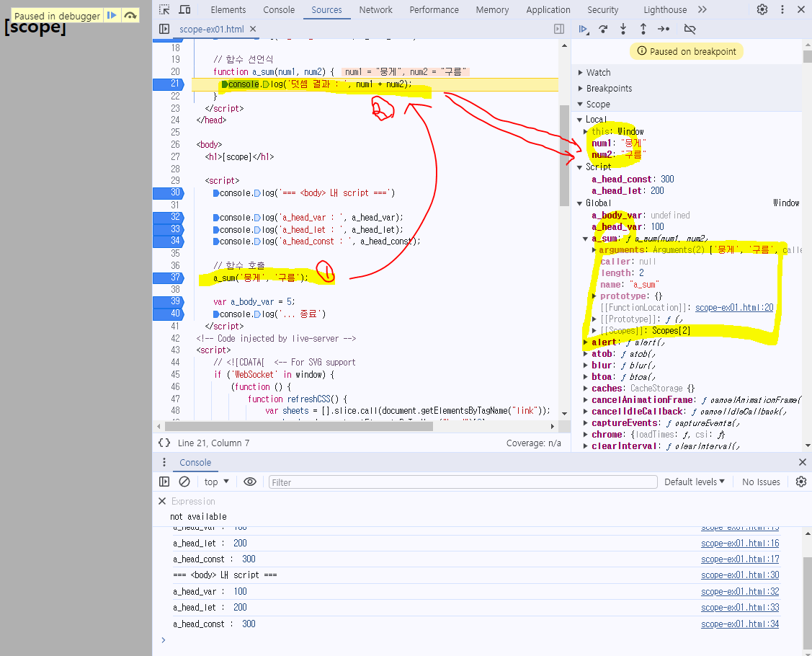Screen dimensions: 812x656
Task: Resume script from the paused overlay
Action: (x=112, y=16)
